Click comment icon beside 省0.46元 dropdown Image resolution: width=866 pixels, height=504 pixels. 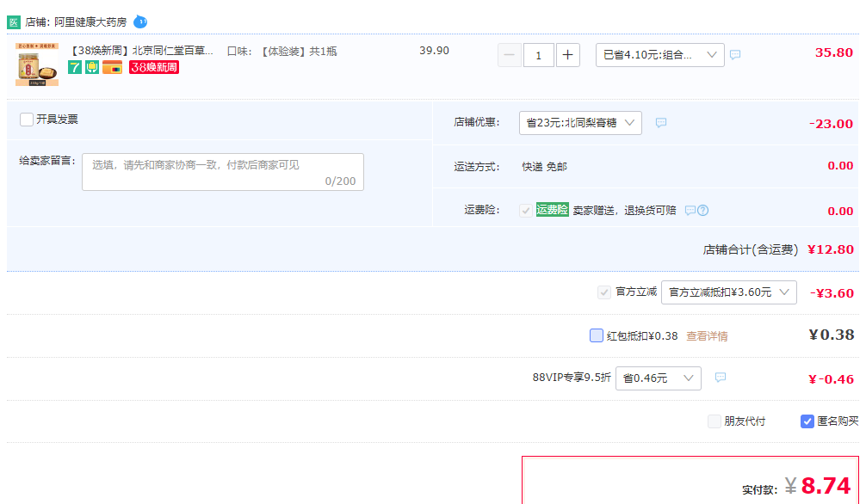(x=721, y=377)
